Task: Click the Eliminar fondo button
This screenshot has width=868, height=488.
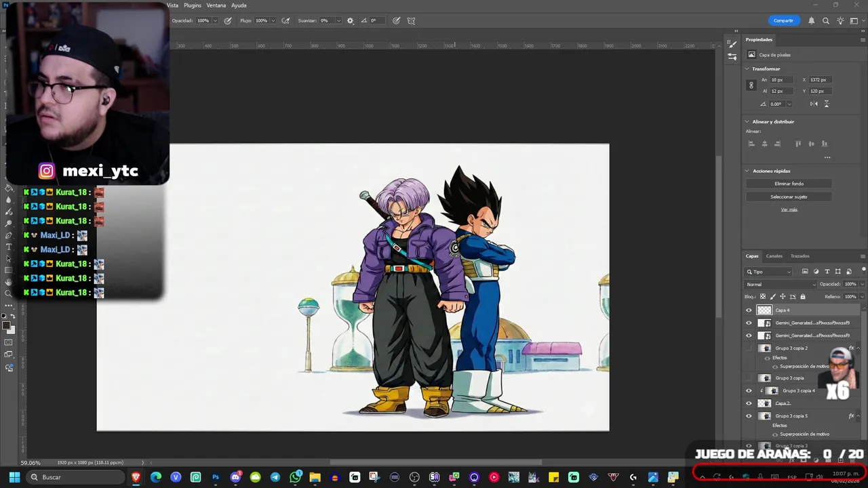Action: click(x=789, y=184)
